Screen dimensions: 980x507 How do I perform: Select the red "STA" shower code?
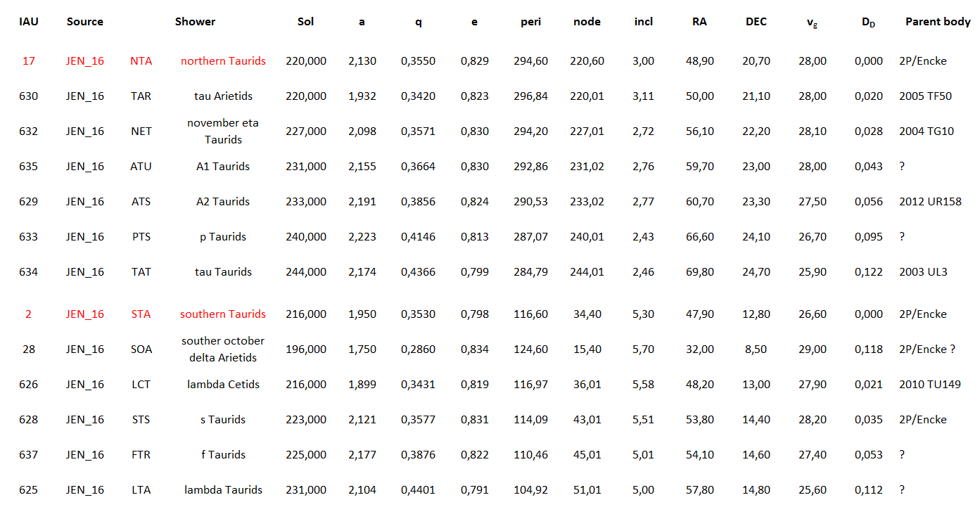(x=141, y=314)
